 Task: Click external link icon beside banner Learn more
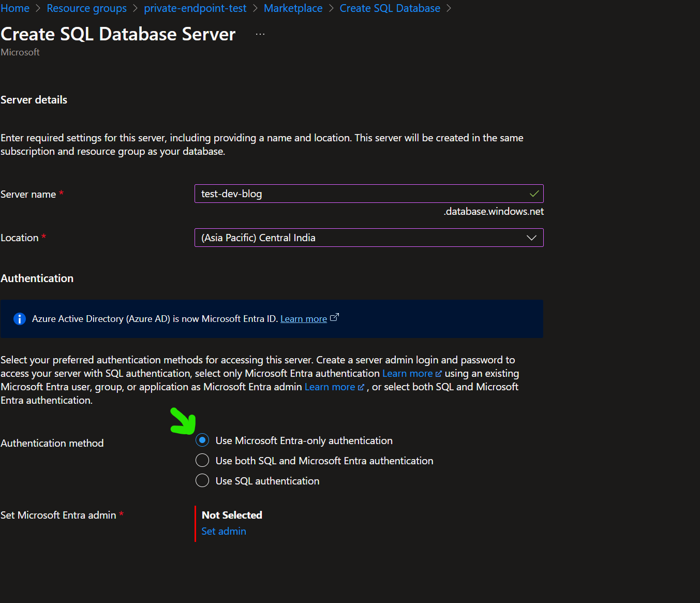point(334,318)
